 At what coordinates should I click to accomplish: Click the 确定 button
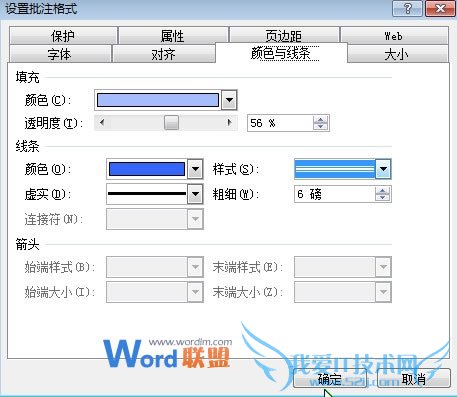pos(330,379)
